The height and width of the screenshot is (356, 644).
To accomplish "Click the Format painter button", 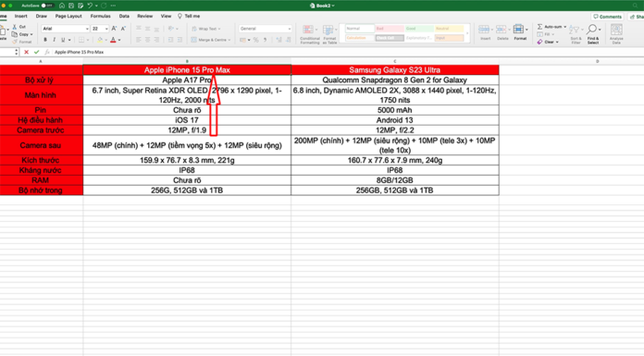I will coord(22,42).
